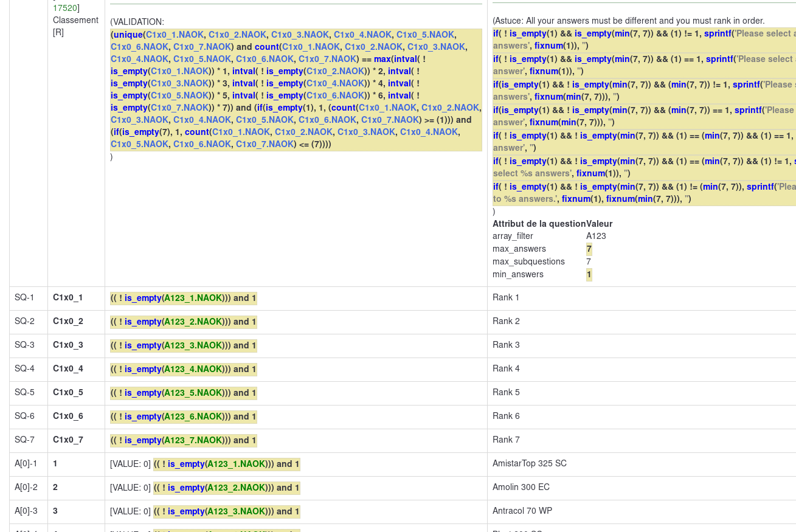This screenshot has width=796, height=532.
Task: Click answer code 2 in the A[0]-2 row
Action: (x=55, y=487)
